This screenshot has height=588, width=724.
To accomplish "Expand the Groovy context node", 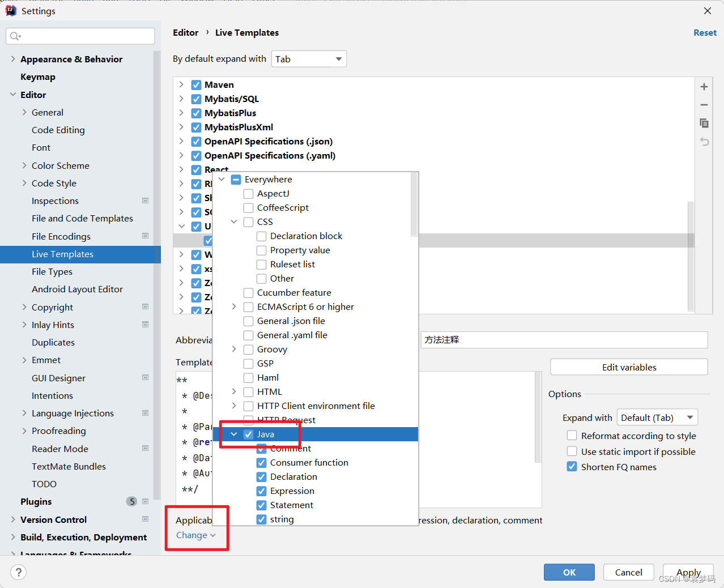I will coord(234,349).
